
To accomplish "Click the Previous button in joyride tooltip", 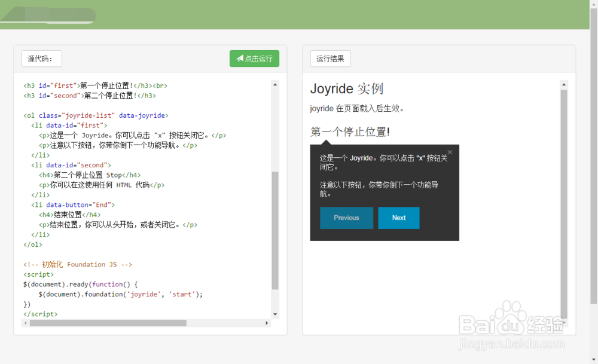I will [346, 218].
